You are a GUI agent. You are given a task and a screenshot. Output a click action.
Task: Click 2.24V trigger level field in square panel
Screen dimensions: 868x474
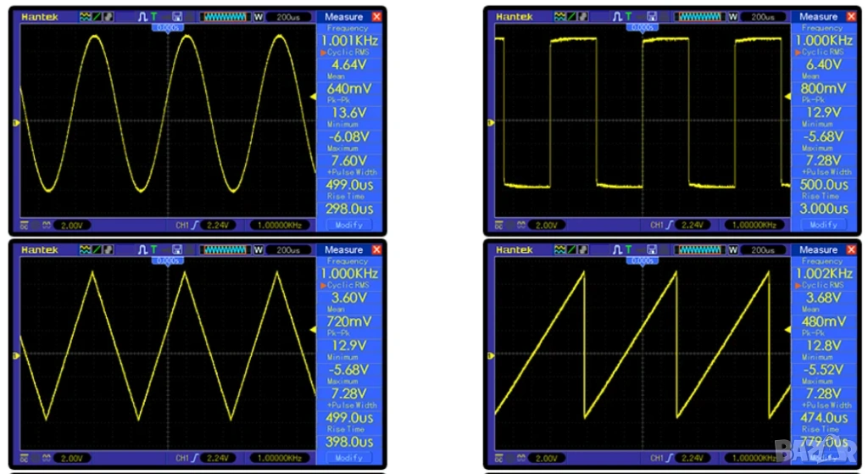tap(693, 226)
